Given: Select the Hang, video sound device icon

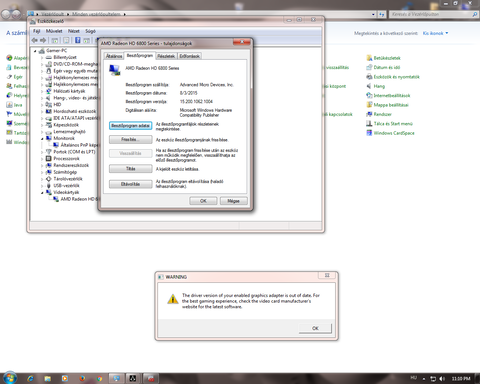Looking at the screenshot, I should coord(49,98).
